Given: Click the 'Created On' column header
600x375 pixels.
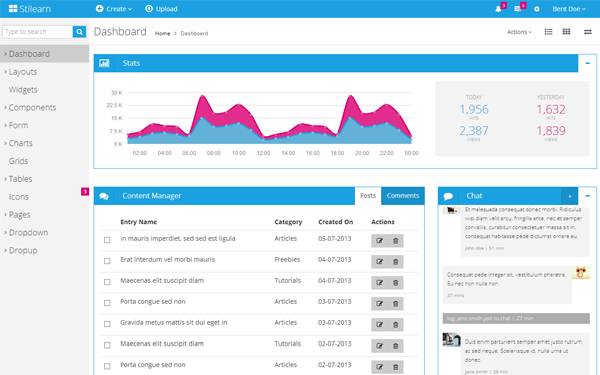Looking at the screenshot, I should tap(336, 222).
